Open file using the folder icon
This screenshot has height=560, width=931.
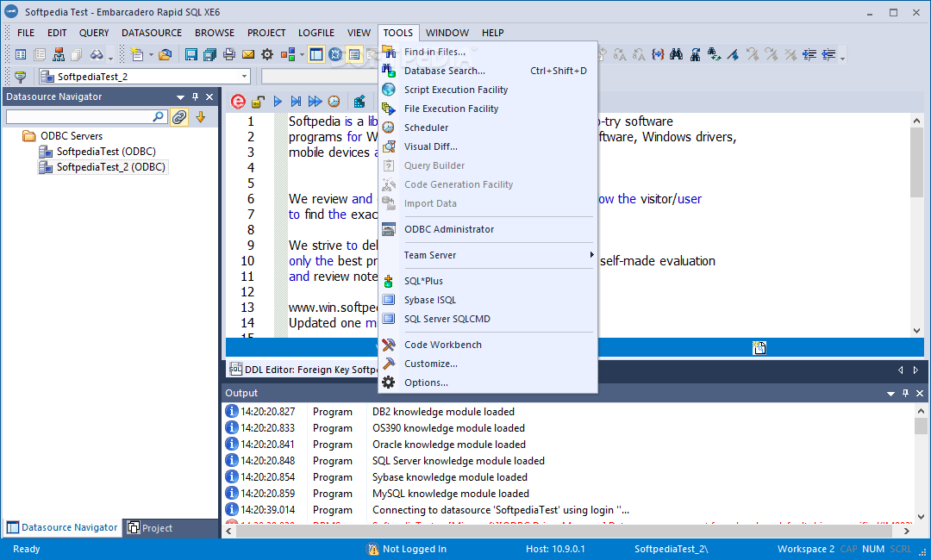pos(165,54)
